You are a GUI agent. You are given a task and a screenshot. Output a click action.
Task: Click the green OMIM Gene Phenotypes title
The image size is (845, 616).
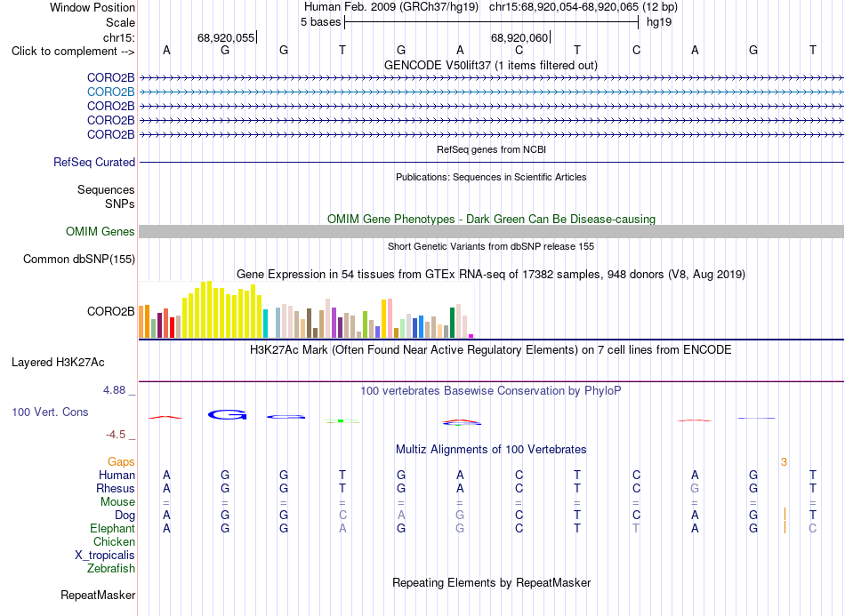pos(491,220)
